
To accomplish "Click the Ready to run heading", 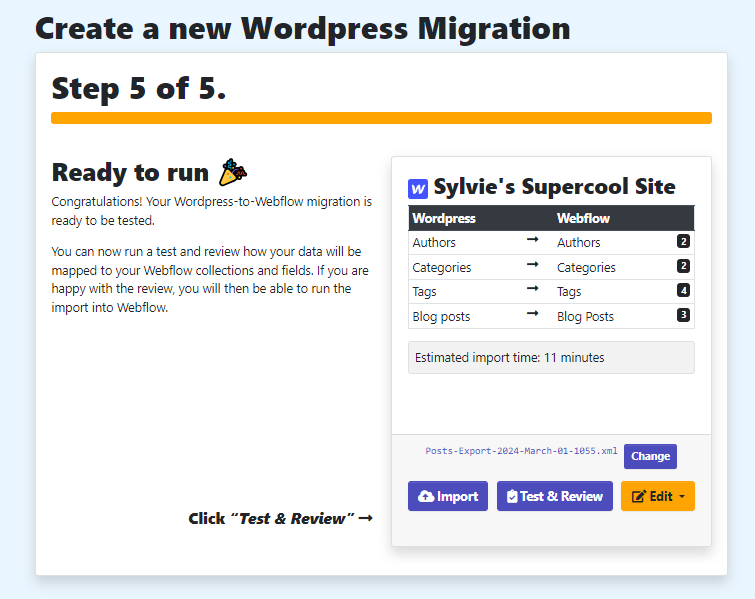I will tap(130, 172).
